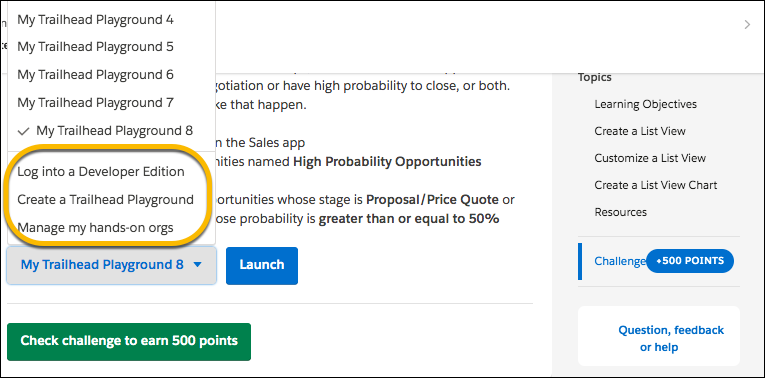Choose Create a Trailhead Playground

pos(105,199)
